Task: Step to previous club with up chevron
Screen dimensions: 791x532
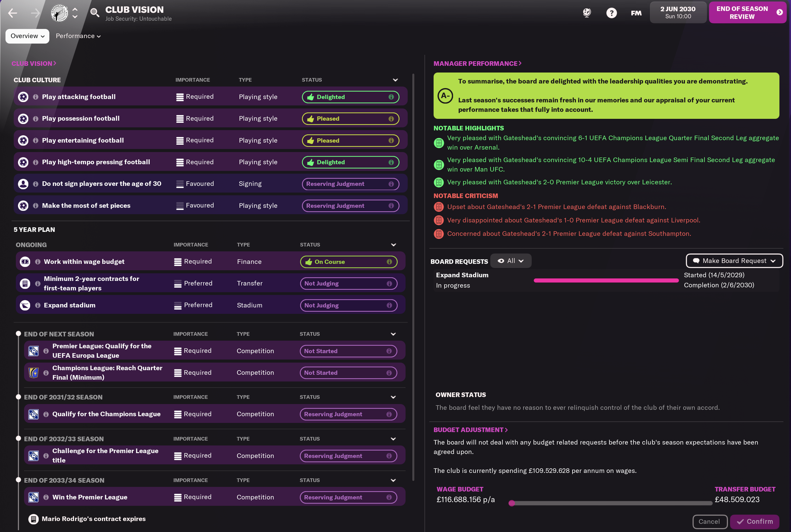Action: click(x=75, y=9)
